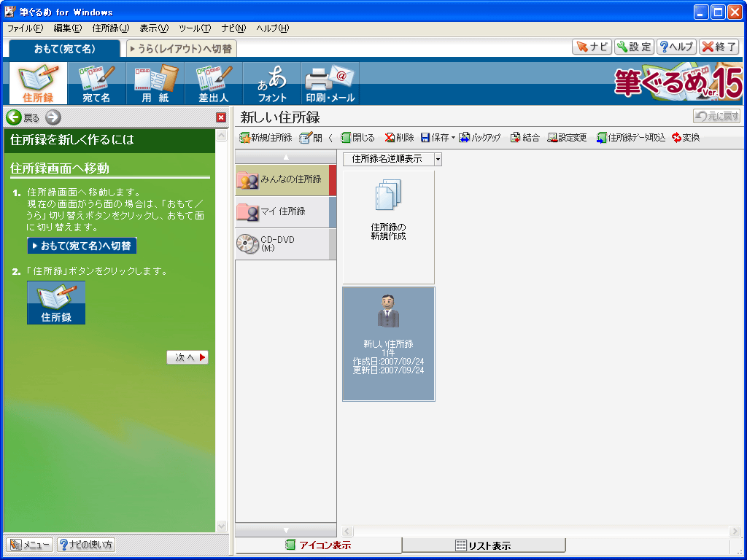Open the 用紙 paper section
This screenshot has width=747, height=560.
pos(155,83)
